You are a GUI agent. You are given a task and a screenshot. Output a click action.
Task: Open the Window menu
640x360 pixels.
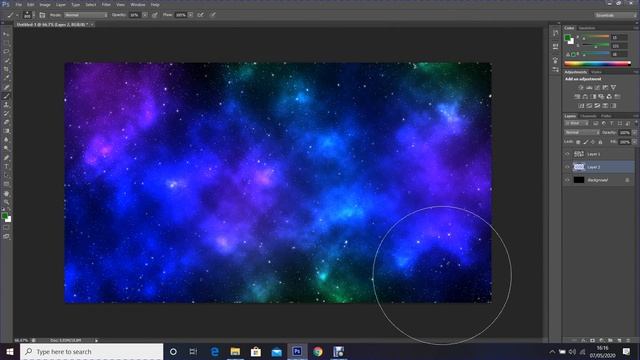(138, 4)
